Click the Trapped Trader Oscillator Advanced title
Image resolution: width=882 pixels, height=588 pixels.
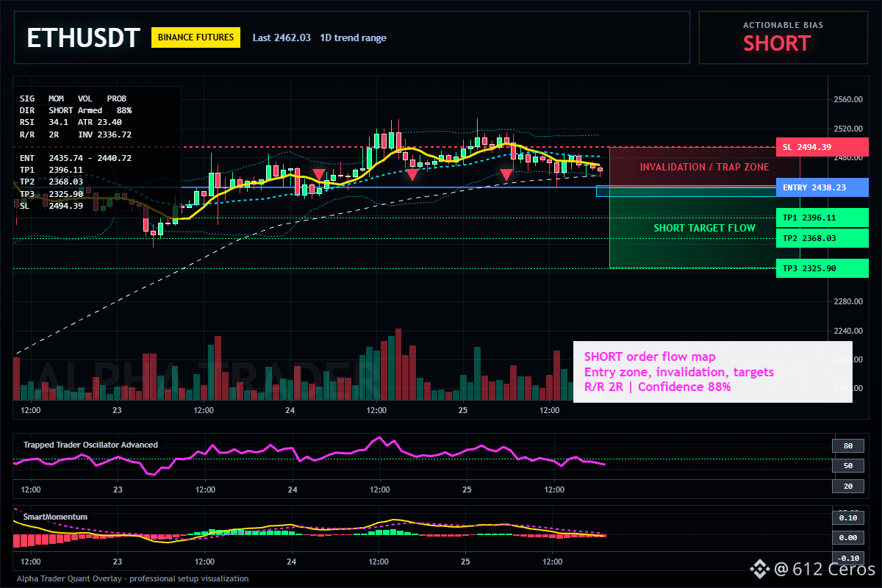(90, 445)
